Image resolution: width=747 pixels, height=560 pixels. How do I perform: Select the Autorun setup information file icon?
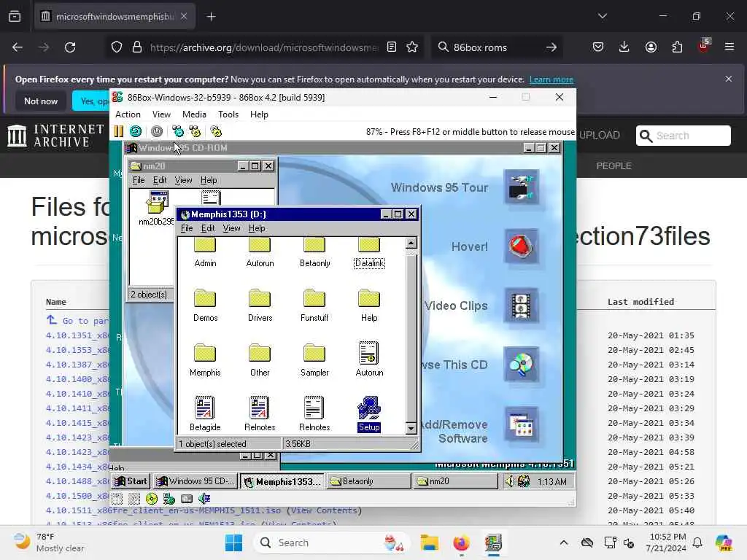click(x=369, y=359)
